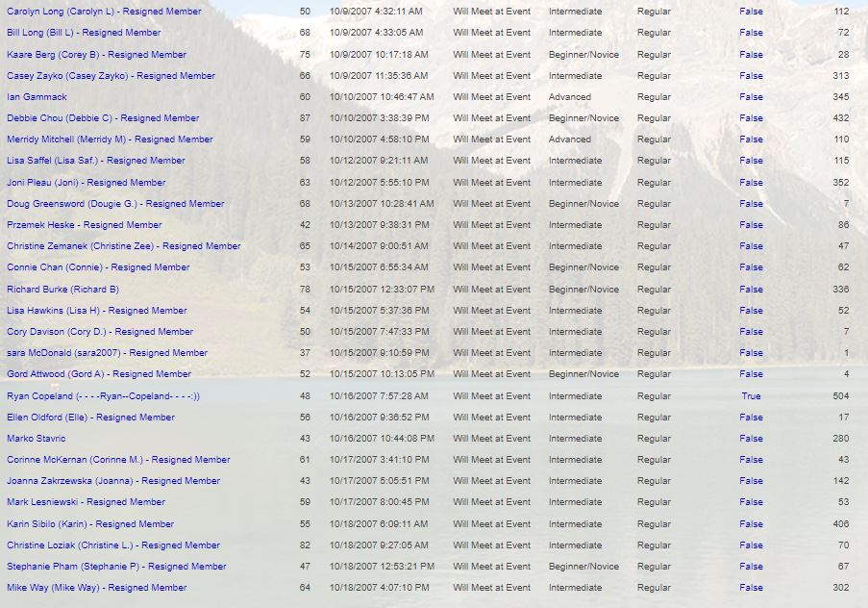Screen dimensions: 868x608
Task: Click the False link in Richard Burke's row
Action: [751, 290]
